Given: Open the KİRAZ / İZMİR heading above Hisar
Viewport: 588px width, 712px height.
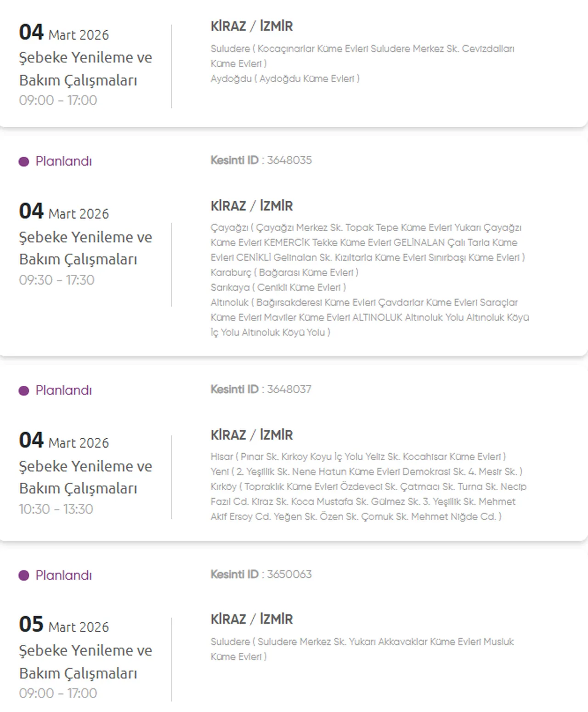Looking at the screenshot, I should pyautogui.click(x=252, y=435).
